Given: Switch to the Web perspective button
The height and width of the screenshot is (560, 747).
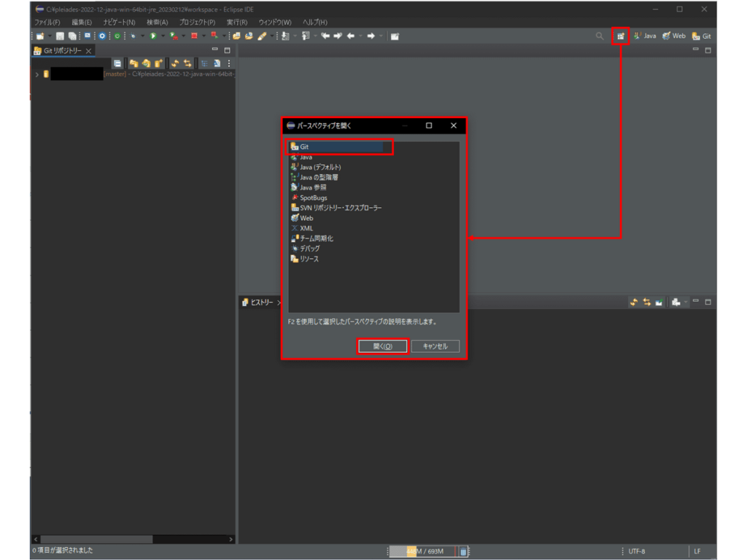Looking at the screenshot, I should (674, 36).
